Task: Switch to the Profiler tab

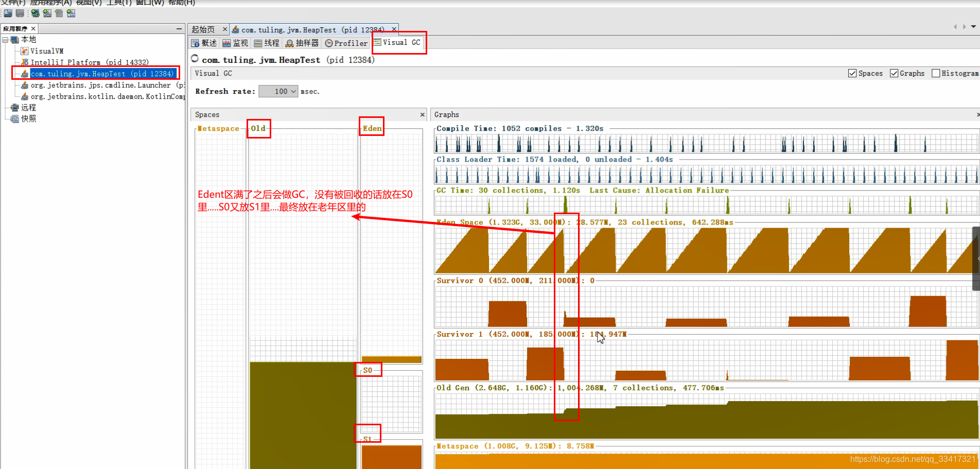Action: pyautogui.click(x=346, y=43)
